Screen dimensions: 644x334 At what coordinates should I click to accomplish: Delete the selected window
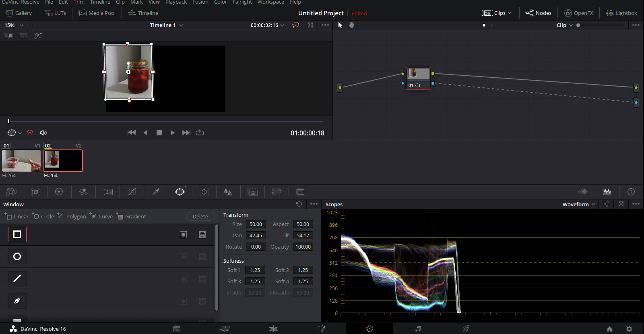coord(200,216)
